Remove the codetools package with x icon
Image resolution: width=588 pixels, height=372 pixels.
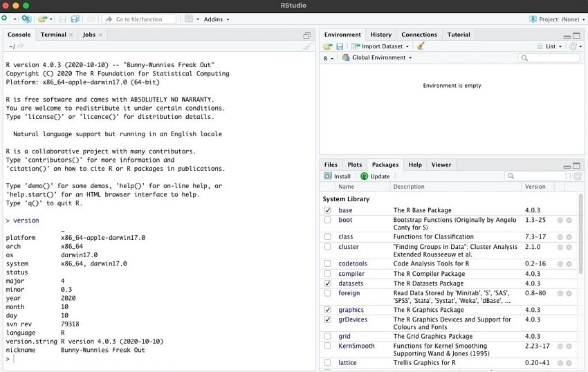[x=569, y=264]
